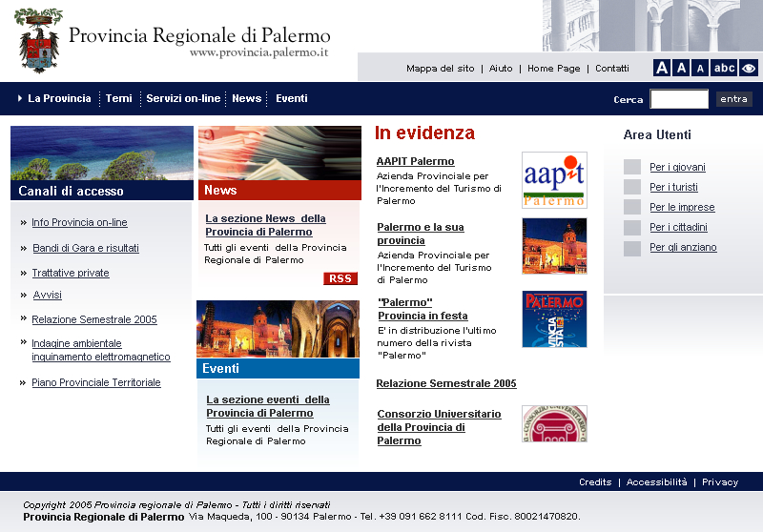
Task: Click the blue Eventi section header
Action: pyautogui.click(x=278, y=369)
